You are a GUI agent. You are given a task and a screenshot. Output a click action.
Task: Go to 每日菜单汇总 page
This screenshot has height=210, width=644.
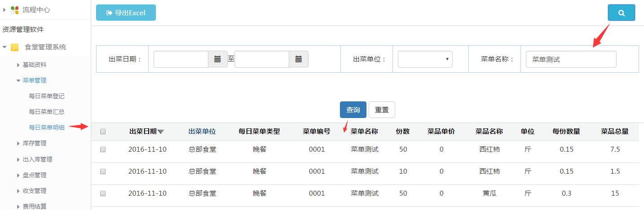[47, 112]
